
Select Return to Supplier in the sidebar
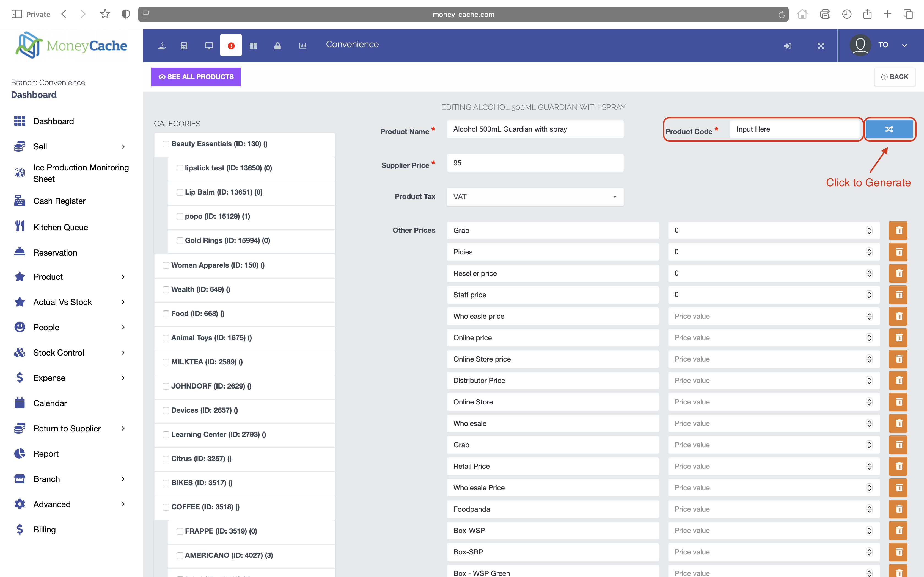point(67,428)
